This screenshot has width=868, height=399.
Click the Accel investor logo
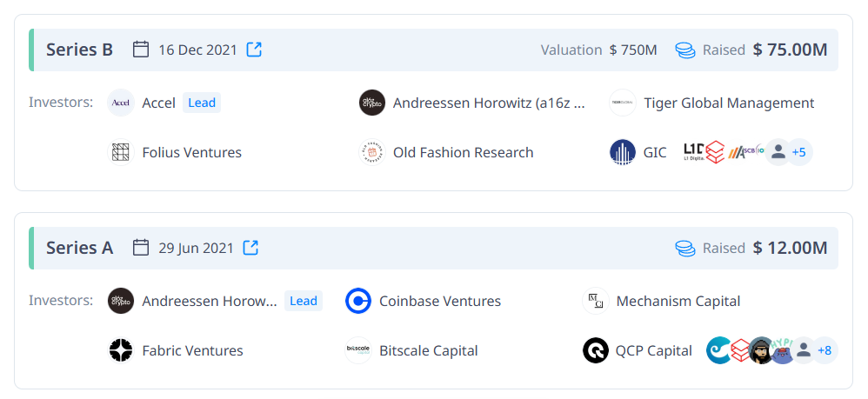tap(121, 103)
